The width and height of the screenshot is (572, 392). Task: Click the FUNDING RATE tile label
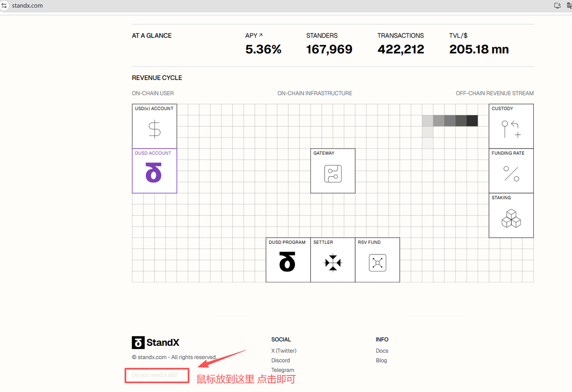click(x=508, y=153)
